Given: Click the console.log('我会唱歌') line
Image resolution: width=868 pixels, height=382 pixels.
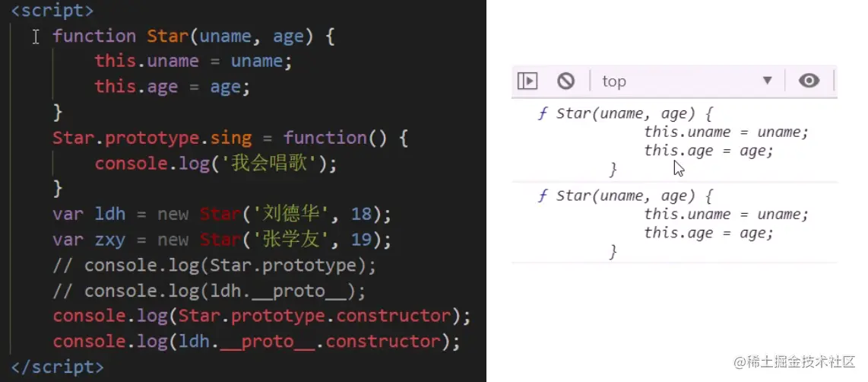Looking at the screenshot, I should click(x=216, y=163).
